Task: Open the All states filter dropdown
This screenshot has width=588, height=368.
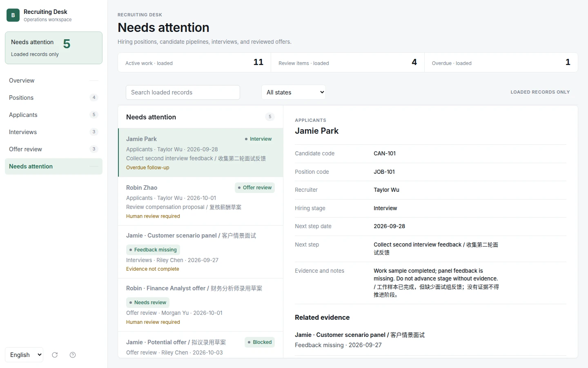Action: (x=294, y=92)
